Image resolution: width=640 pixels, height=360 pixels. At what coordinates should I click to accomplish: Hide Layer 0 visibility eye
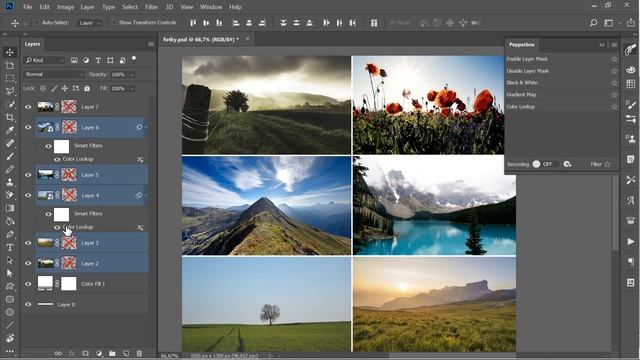(28, 304)
